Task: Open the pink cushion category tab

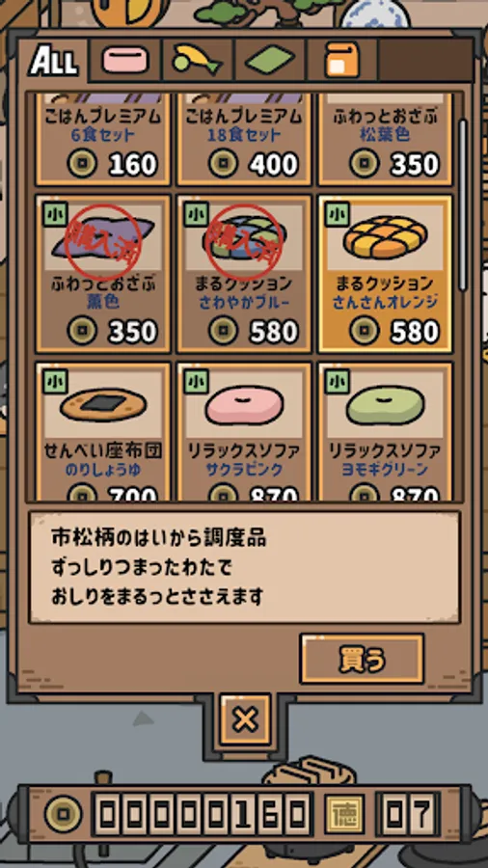Action: [125, 61]
